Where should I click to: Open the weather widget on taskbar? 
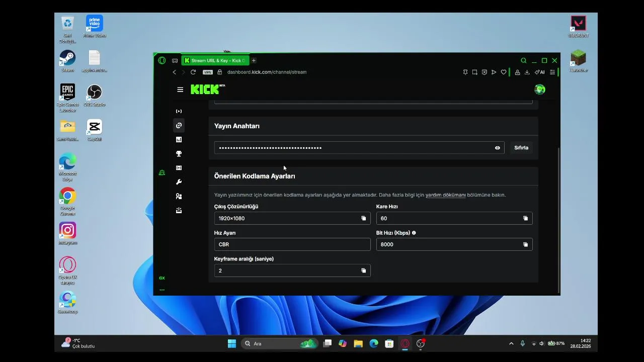pyautogui.click(x=78, y=343)
